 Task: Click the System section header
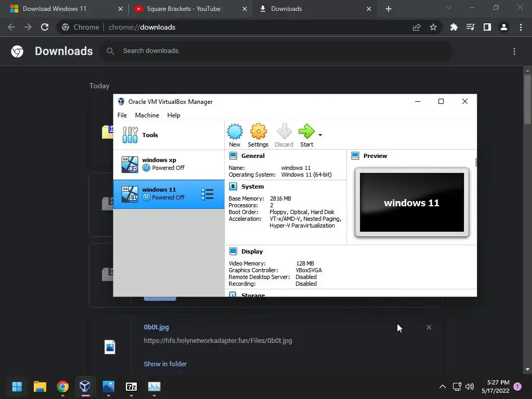pos(252,187)
